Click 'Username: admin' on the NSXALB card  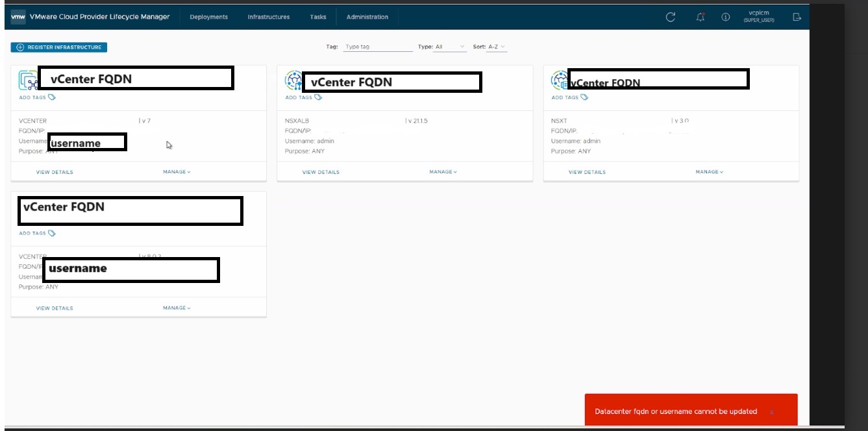click(310, 141)
